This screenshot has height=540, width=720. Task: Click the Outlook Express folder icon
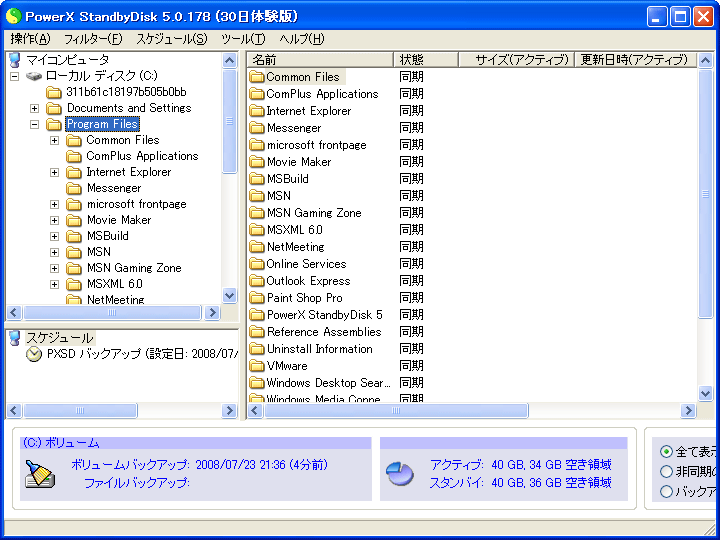(x=257, y=281)
